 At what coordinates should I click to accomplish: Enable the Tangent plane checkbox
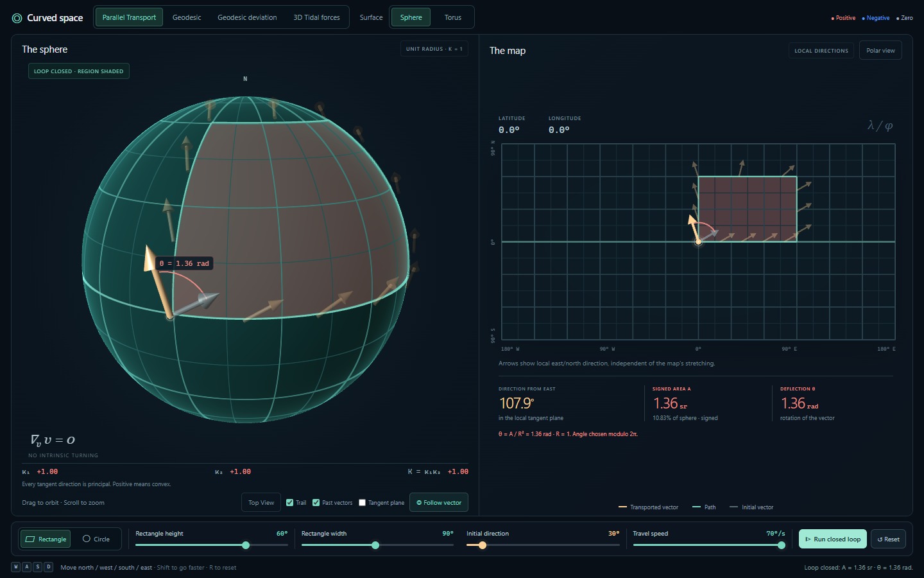click(362, 503)
